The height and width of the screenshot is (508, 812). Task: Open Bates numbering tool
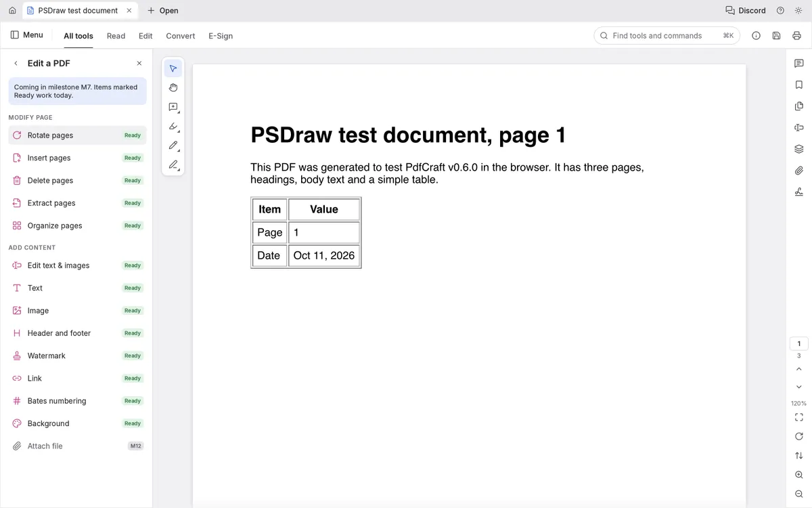click(x=77, y=401)
